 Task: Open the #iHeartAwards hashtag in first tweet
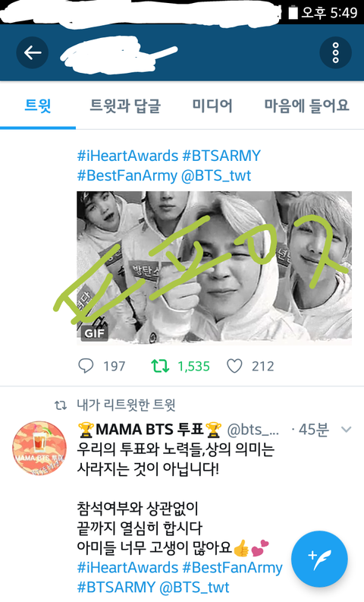(x=127, y=156)
